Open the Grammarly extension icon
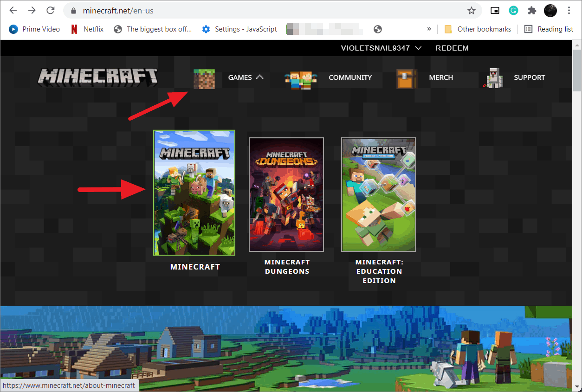 coord(513,10)
